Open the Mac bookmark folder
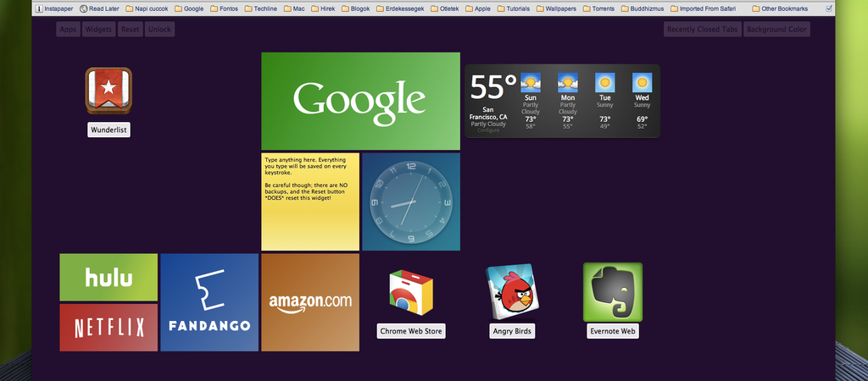Image resolution: width=868 pixels, height=381 pixels. click(294, 8)
